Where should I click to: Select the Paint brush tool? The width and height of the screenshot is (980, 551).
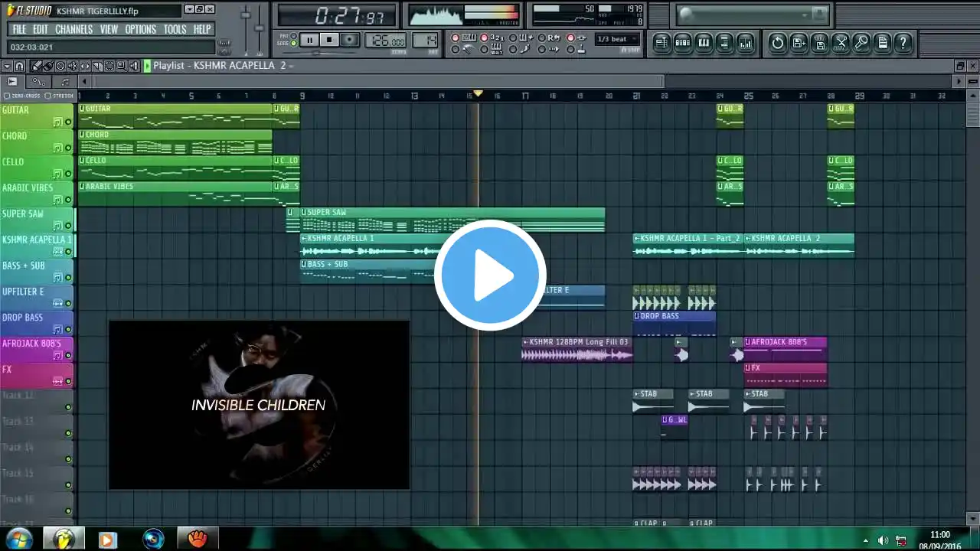(x=47, y=67)
